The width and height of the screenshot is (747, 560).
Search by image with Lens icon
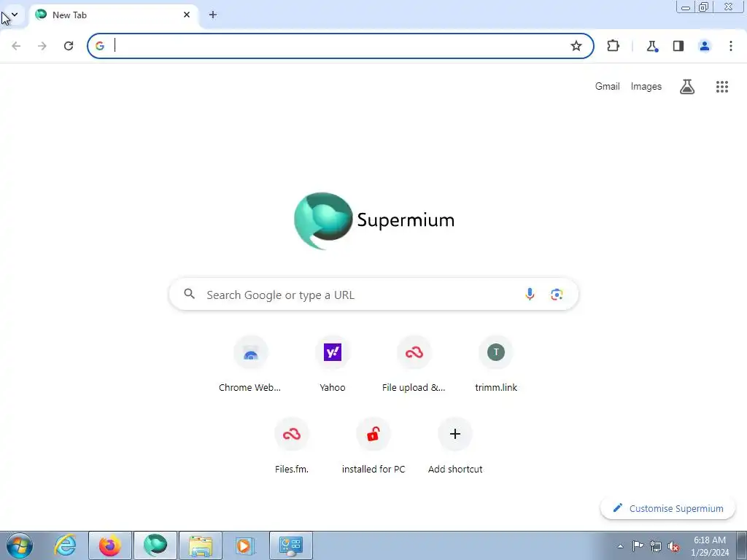click(x=557, y=295)
